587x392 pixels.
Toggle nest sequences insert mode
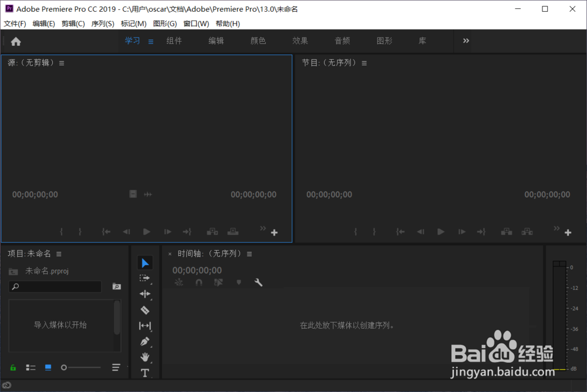[179, 282]
